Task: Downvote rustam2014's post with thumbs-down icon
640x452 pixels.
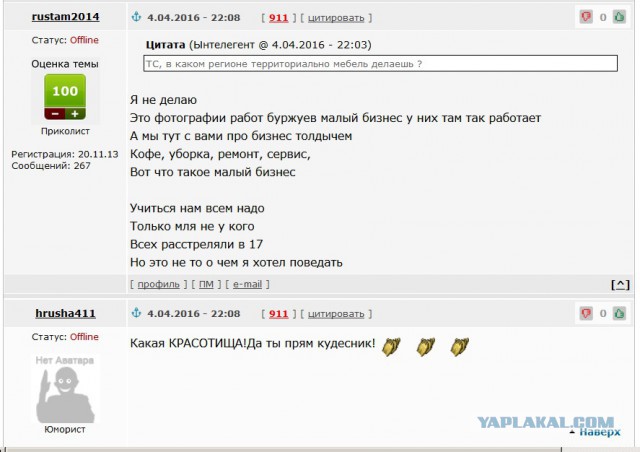Action: pyautogui.click(x=586, y=17)
